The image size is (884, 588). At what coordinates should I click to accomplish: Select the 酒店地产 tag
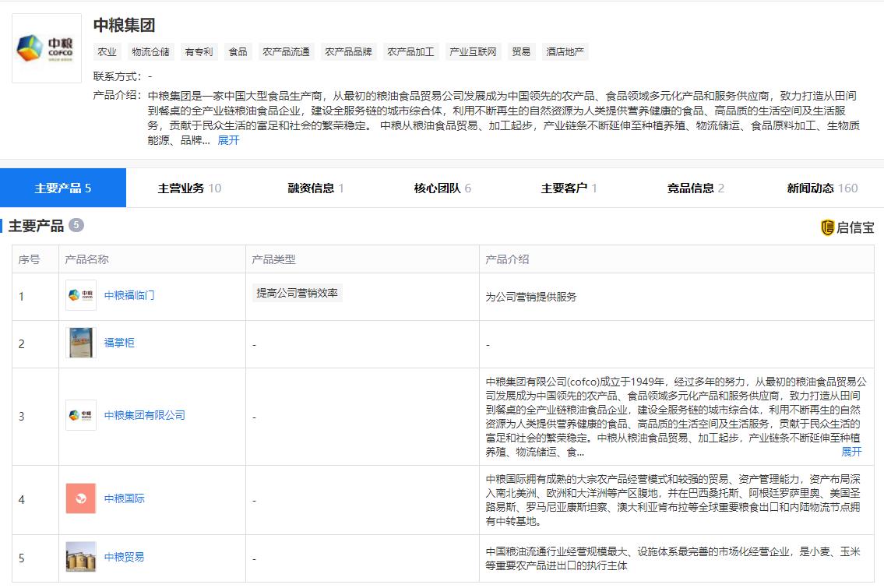565,52
